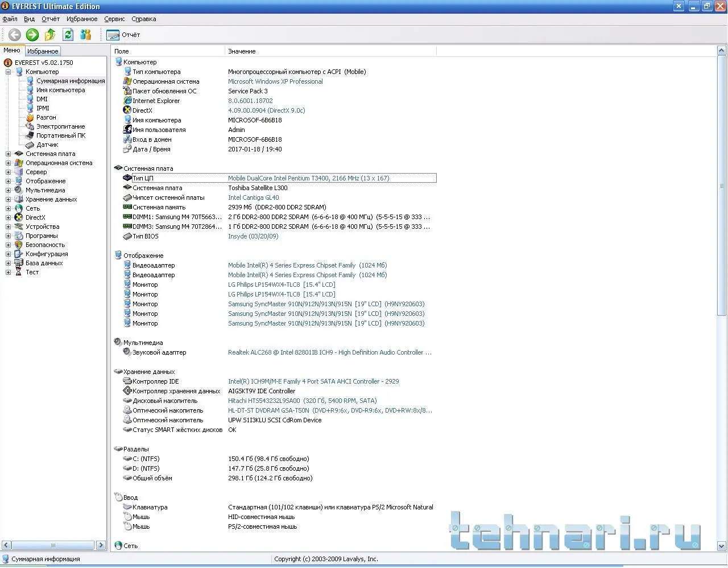The width and height of the screenshot is (728, 568).
Task: Open the Сервис menu
Action: pos(114,19)
